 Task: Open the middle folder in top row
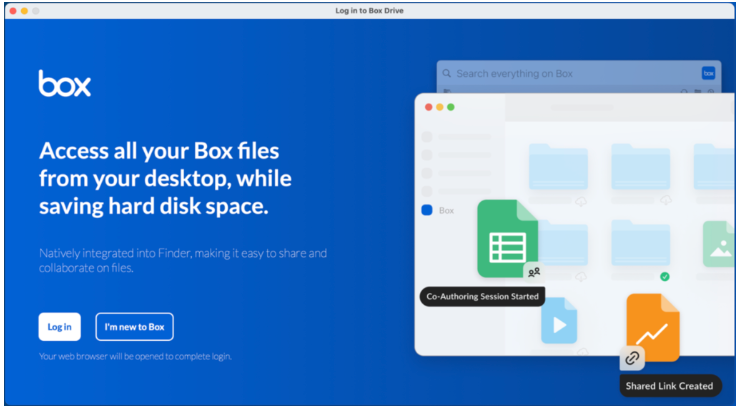point(640,166)
